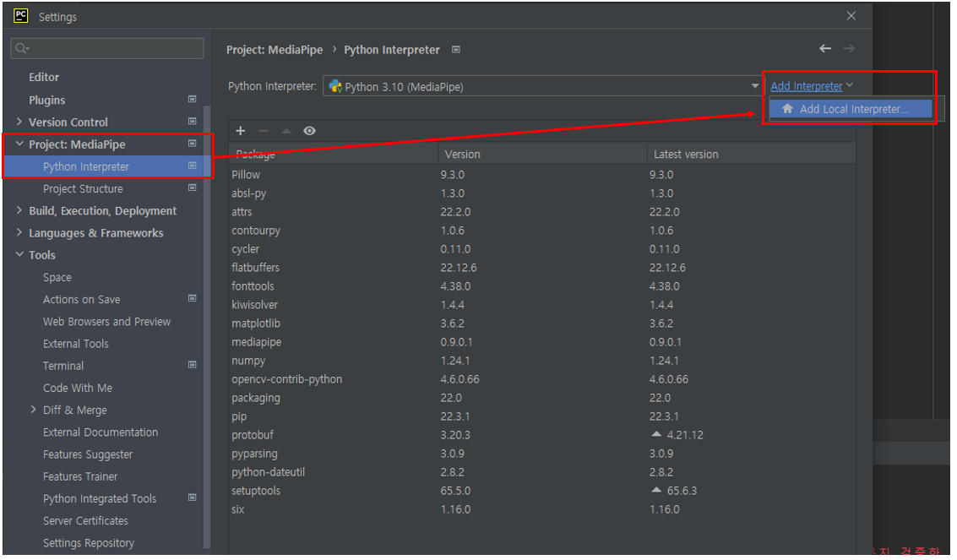
Task: Click the project-level icon beside Project Structure
Action: coord(193,188)
